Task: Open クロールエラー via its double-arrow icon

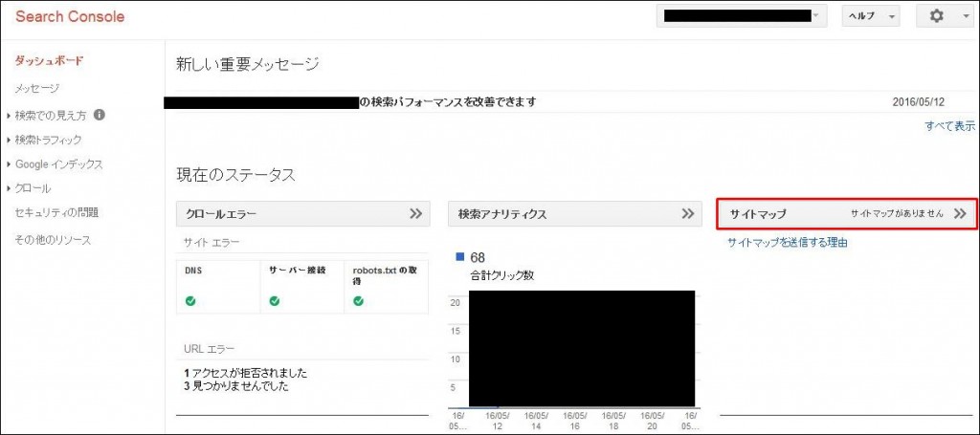Action: point(415,214)
